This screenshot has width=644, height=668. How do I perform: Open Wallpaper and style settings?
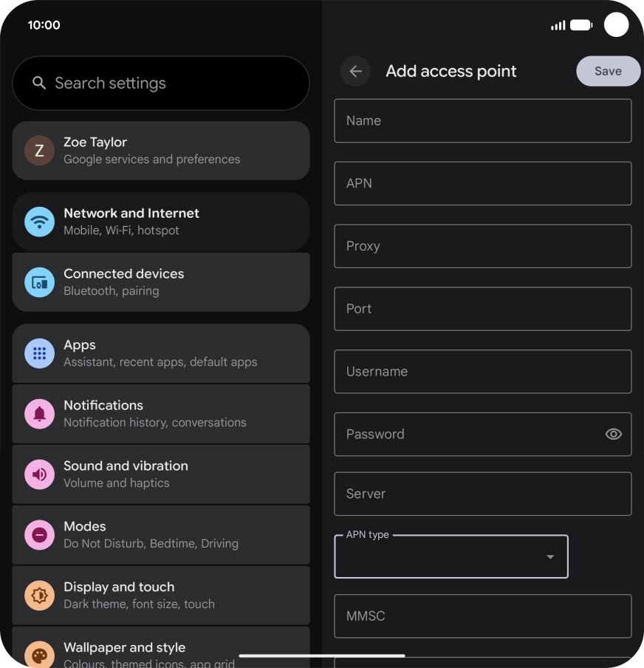(161, 647)
